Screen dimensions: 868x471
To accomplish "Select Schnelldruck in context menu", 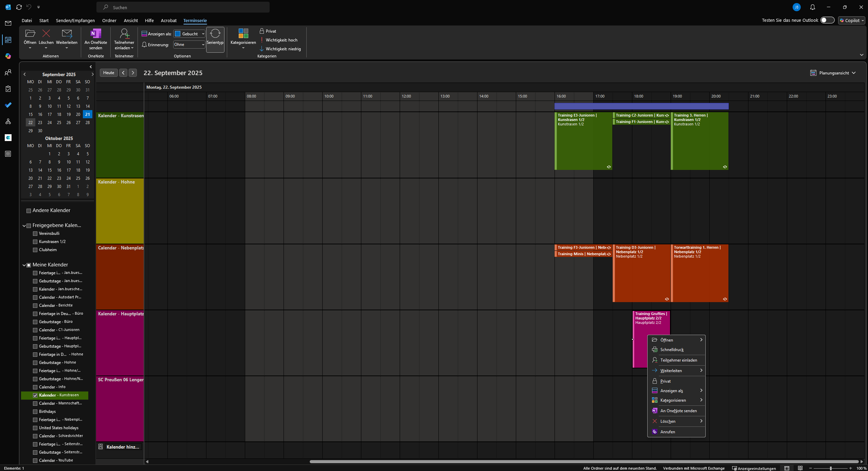I will (672, 350).
